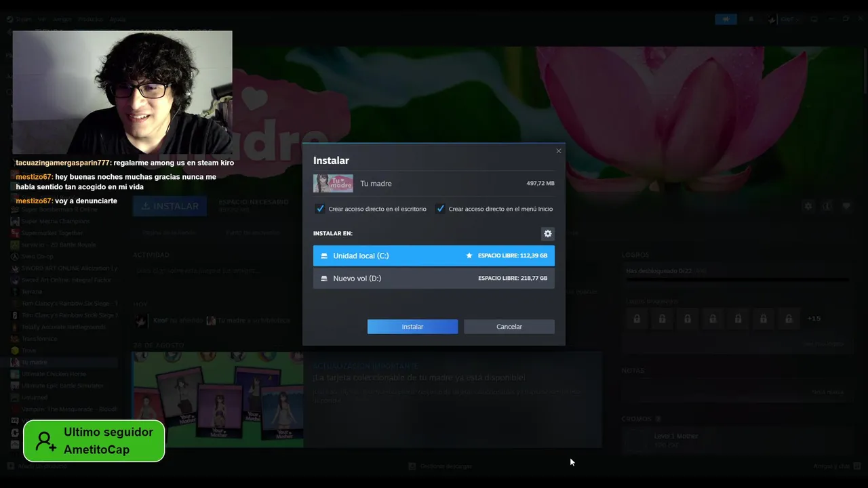This screenshot has height=488, width=868.
Task: Click trading card announcement image thumbnail
Action: [x=218, y=400]
